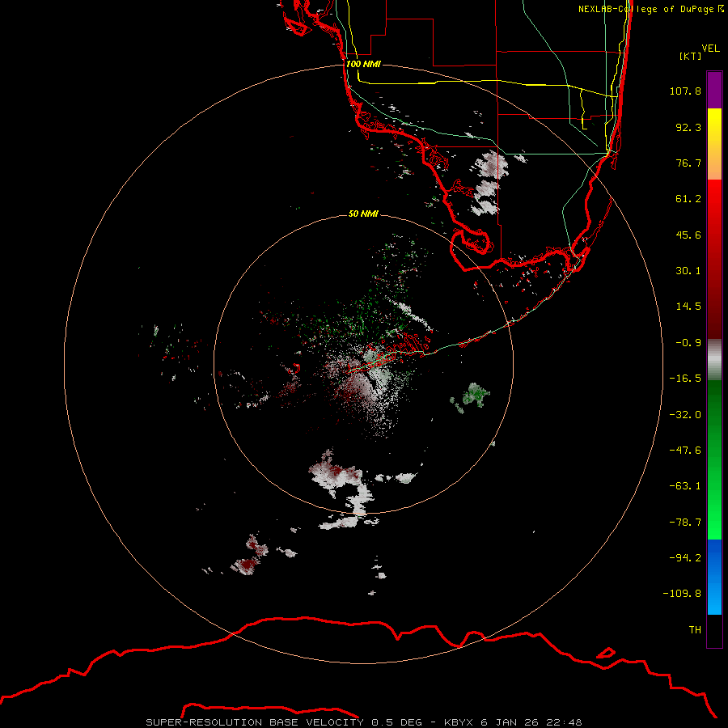Click the [KT] units label
Image resolution: width=728 pixels, height=728 pixels.
(x=691, y=56)
